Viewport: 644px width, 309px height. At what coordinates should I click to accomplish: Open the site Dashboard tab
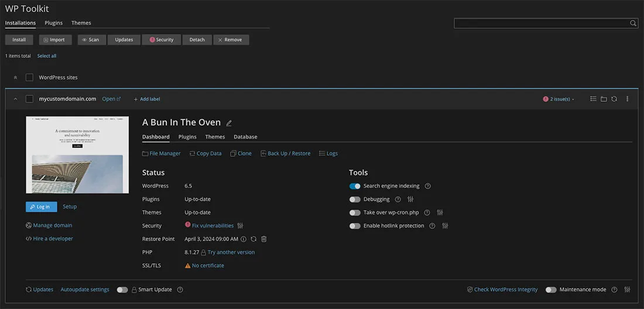tap(156, 136)
